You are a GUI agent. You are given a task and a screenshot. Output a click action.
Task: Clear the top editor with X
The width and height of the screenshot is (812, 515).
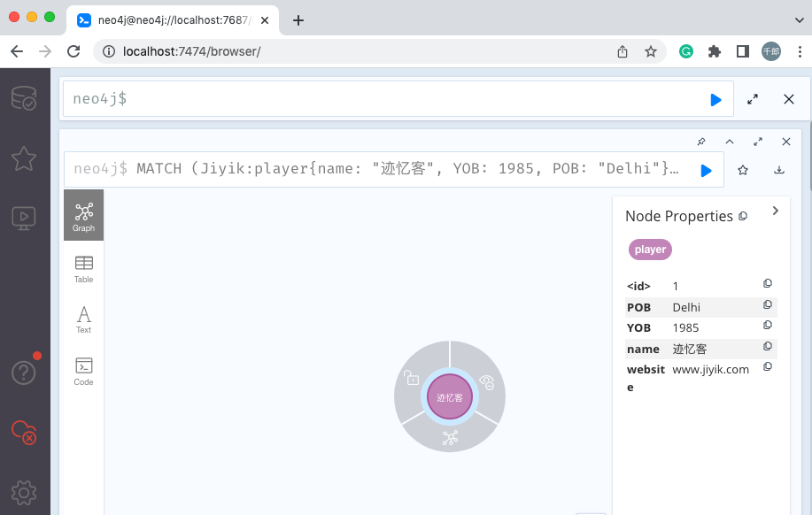[789, 99]
